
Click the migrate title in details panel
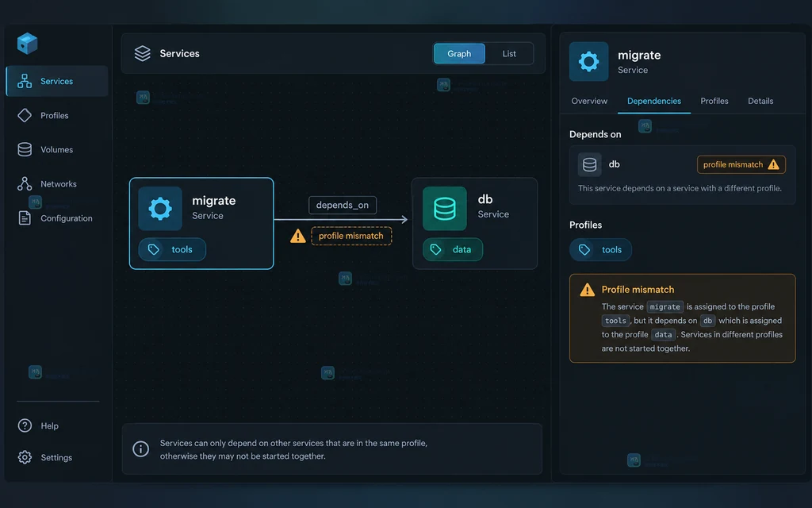click(x=639, y=55)
